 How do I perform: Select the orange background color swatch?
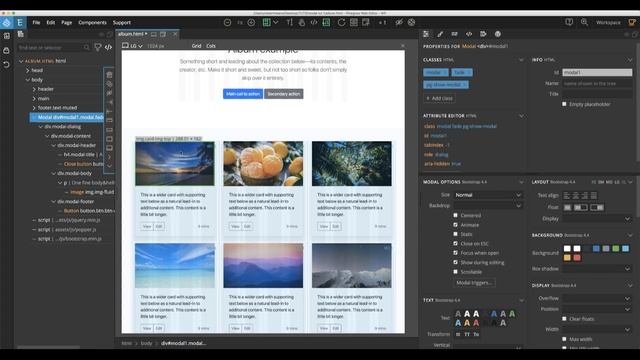pos(567,258)
